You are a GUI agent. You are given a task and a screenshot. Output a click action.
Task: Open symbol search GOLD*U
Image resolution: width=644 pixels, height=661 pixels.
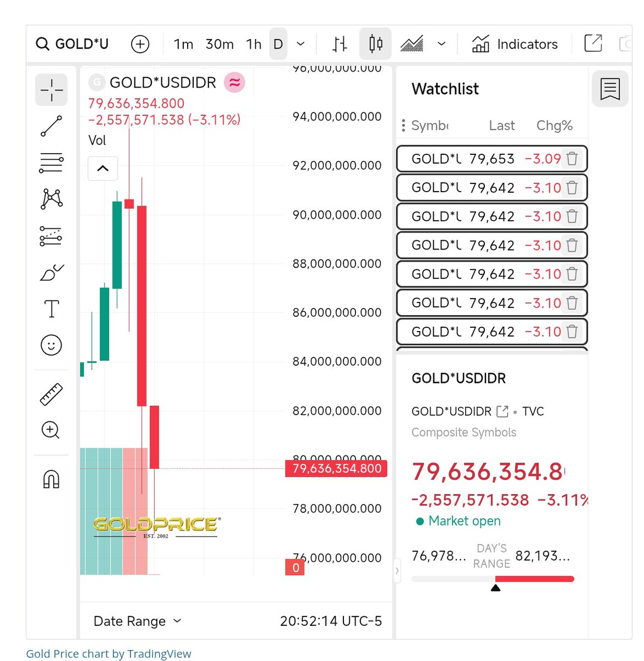click(72, 44)
